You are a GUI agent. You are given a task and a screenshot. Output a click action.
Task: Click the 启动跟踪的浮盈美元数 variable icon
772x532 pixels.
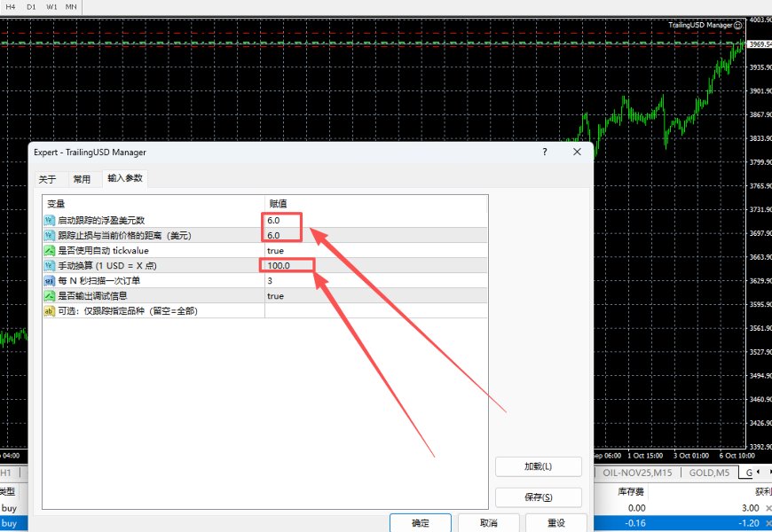tap(49, 221)
